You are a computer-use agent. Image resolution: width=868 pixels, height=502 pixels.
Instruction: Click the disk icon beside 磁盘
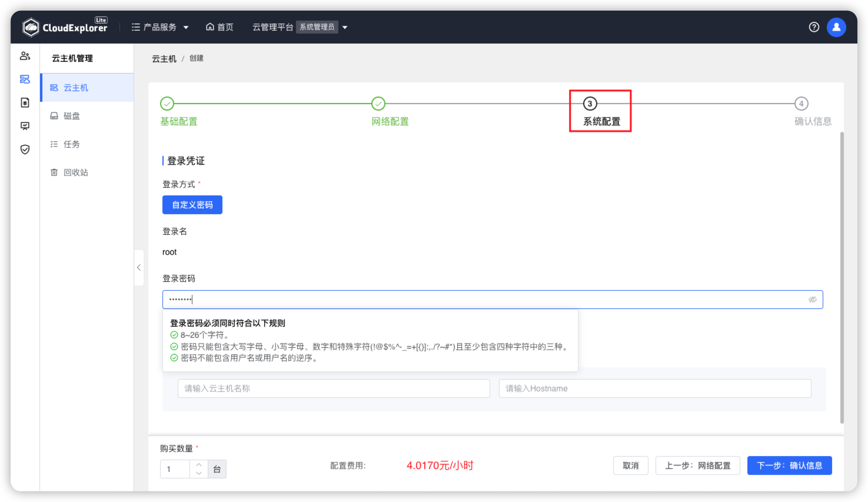[x=54, y=116]
